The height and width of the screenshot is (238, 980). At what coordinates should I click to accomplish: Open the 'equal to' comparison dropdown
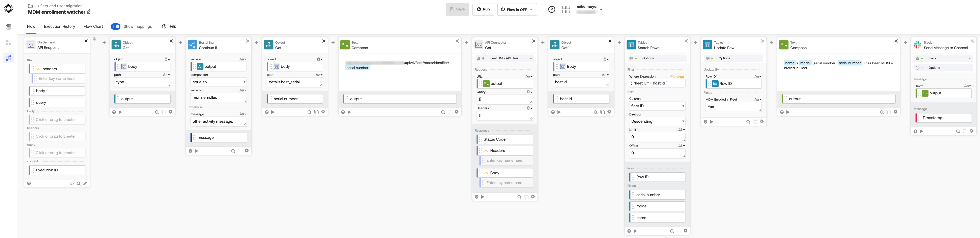[x=218, y=82]
